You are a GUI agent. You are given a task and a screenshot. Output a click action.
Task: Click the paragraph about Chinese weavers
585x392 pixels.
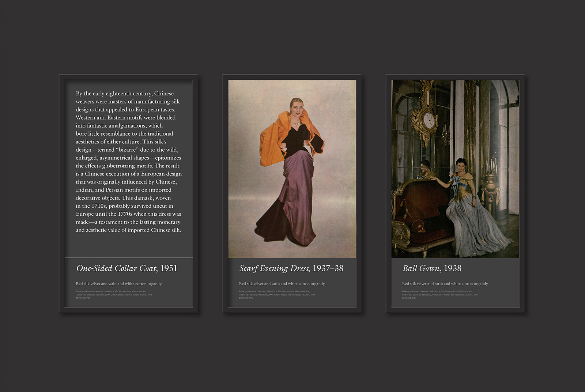point(128,162)
